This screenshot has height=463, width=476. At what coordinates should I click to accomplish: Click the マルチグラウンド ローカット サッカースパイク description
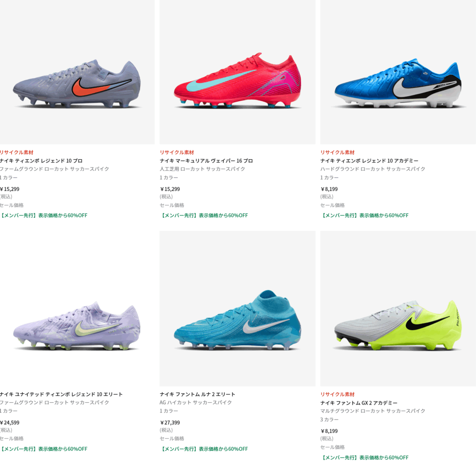click(373, 411)
